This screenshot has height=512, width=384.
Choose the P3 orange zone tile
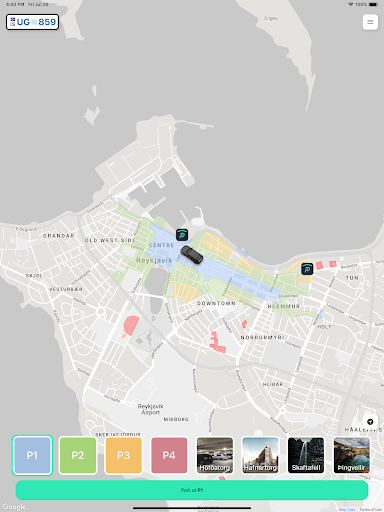pyautogui.click(x=123, y=455)
